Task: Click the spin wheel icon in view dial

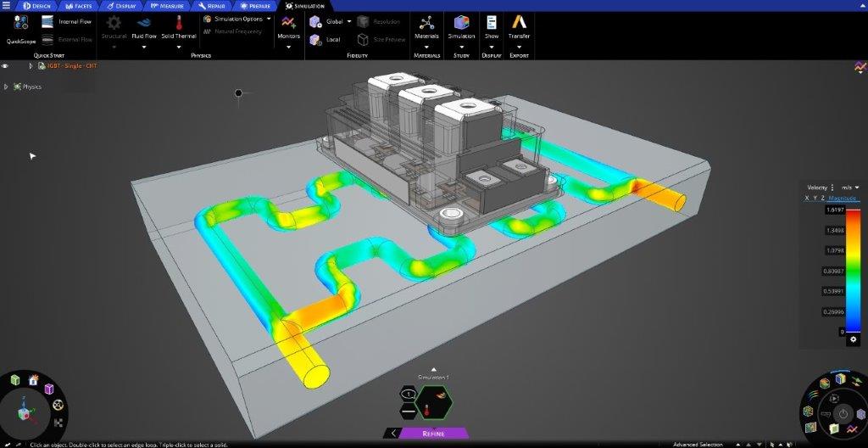Action: click(x=58, y=406)
